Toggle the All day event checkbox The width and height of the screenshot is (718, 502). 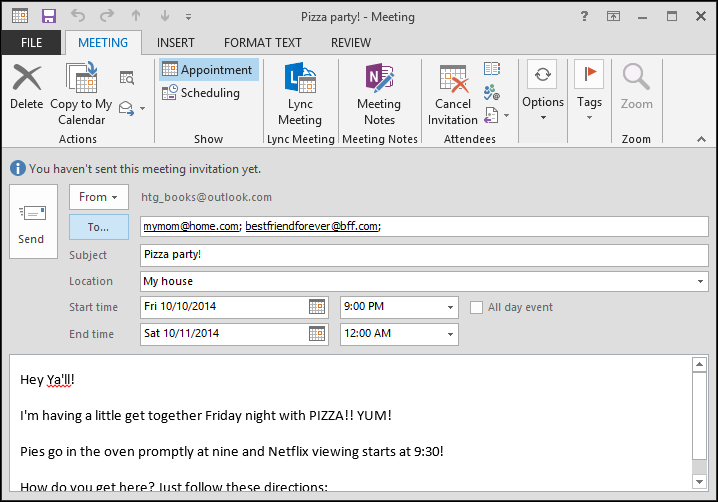tap(476, 307)
